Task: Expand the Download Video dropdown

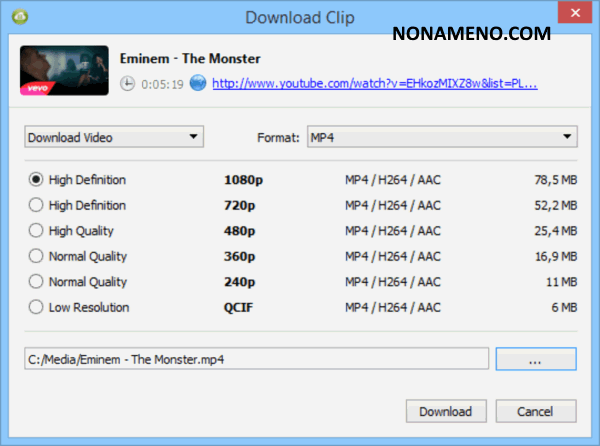Action: point(114,137)
